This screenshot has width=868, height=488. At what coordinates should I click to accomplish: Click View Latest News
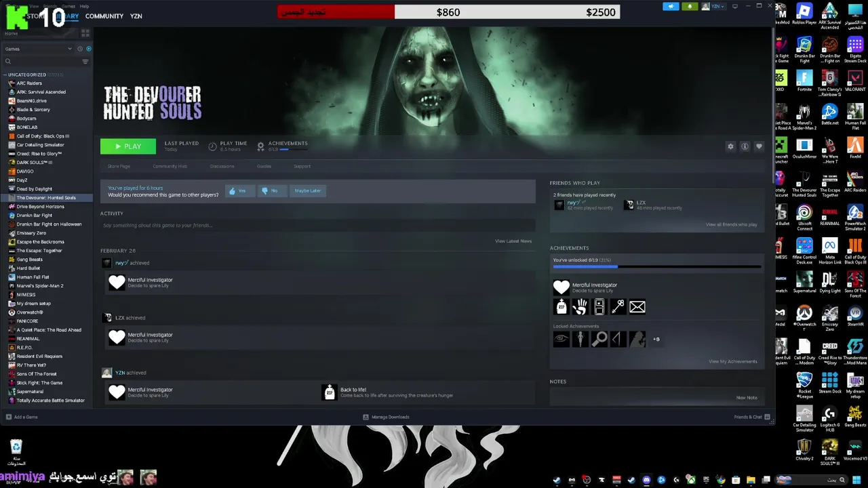click(x=513, y=241)
